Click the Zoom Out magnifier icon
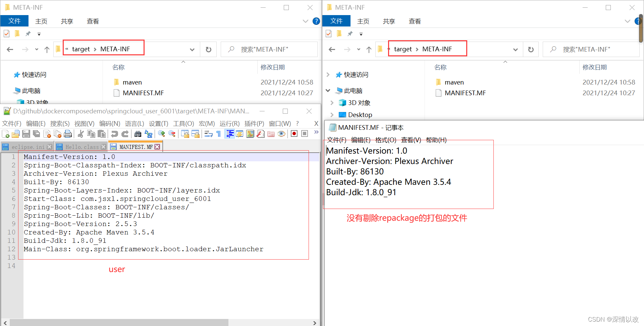This screenshot has width=644, height=326. pos(172,134)
